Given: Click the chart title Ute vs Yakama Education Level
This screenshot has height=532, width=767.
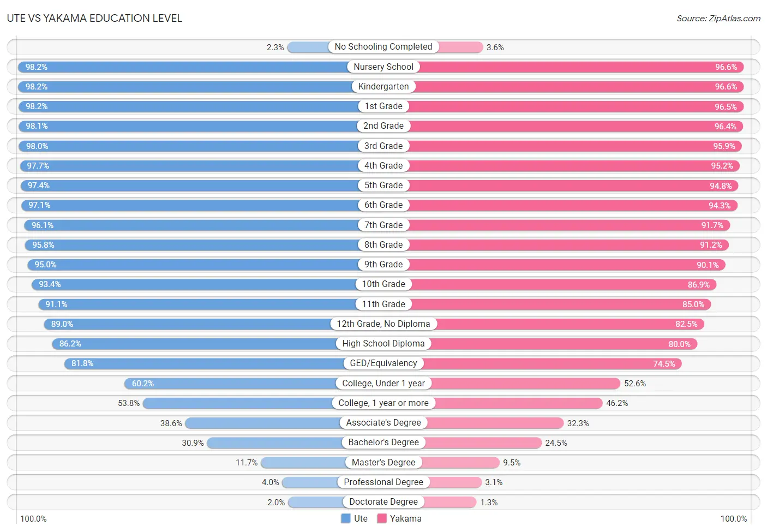Looking at the screenshot, I should 94,19.
